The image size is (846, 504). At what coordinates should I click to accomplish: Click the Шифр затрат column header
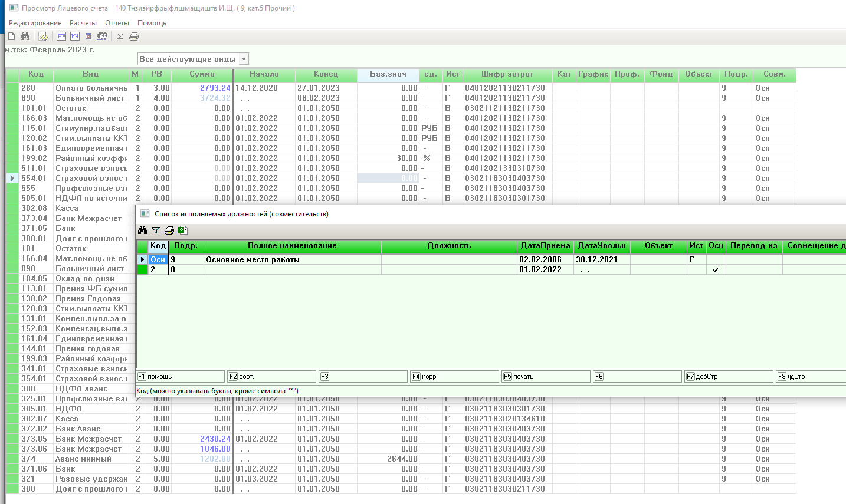[x=507, y=74]
